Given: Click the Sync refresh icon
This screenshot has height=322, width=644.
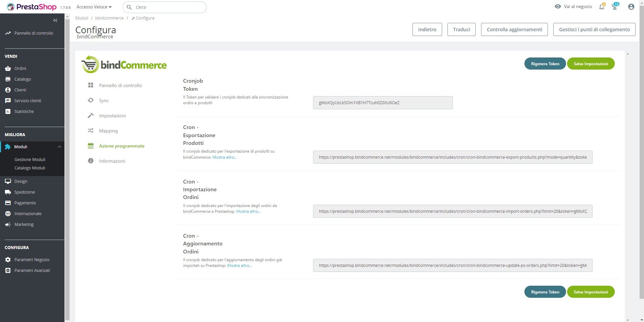Looking at the screenshot, I should (x=91, y=100).
